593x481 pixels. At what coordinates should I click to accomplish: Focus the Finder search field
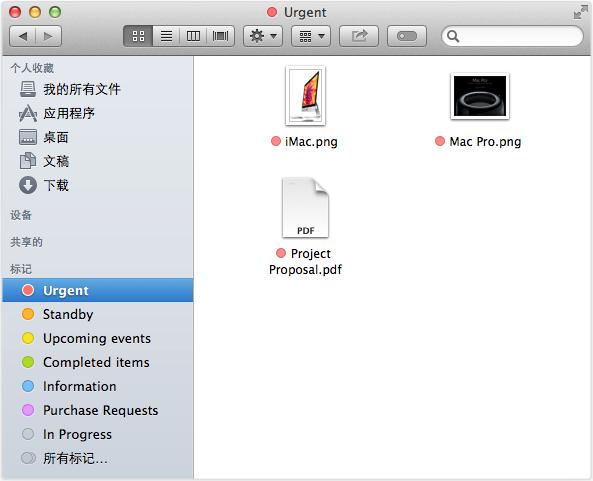coord(512,36)
